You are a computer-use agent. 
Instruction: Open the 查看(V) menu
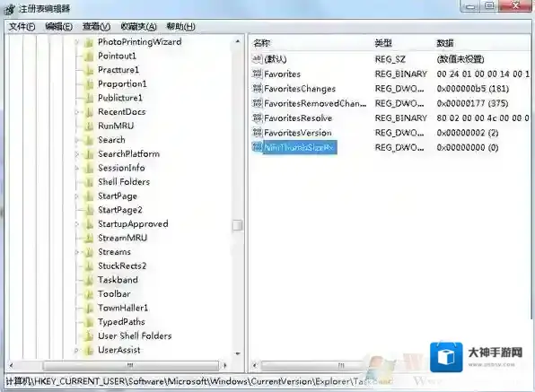pyautogui.click(x=96, y=26)
